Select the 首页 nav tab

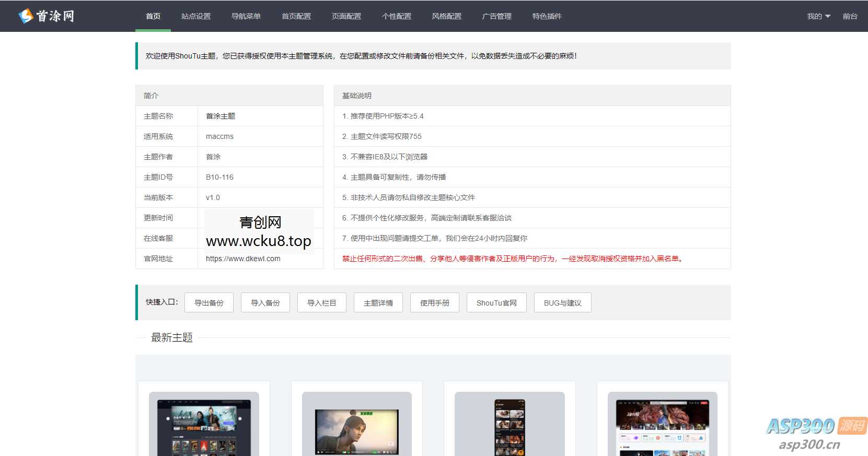(x=153, y=16)
